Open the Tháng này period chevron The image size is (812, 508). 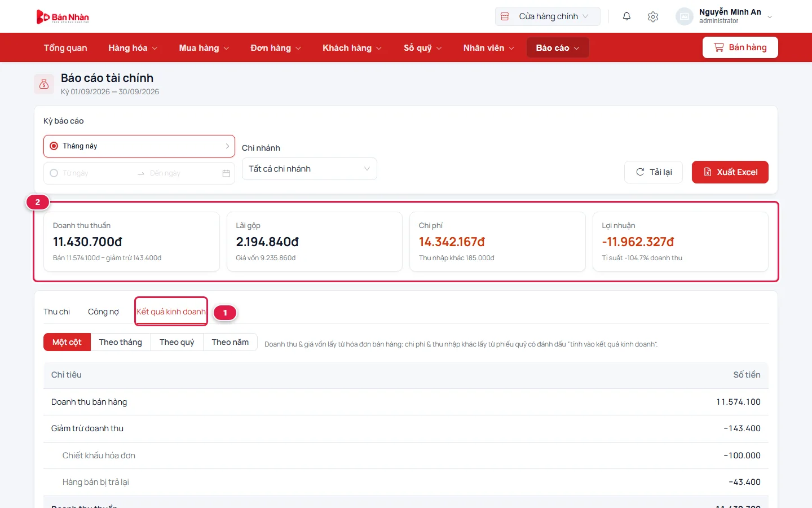227,146
